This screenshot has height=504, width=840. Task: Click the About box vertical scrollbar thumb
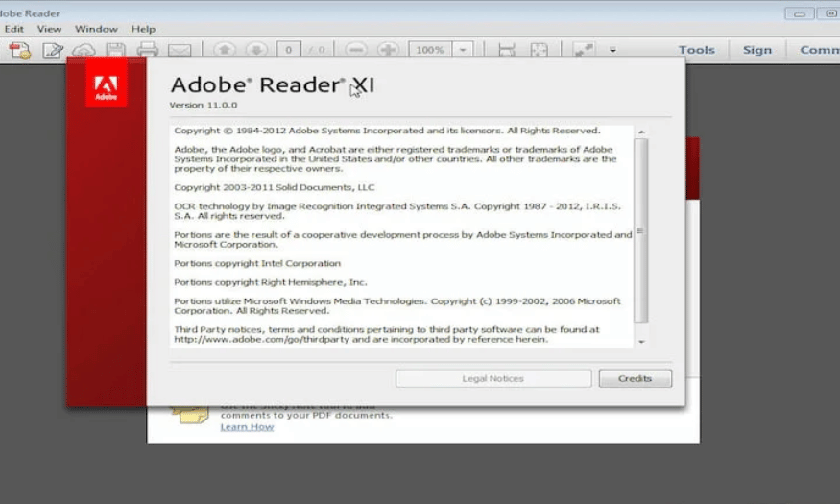pos(640,230)
